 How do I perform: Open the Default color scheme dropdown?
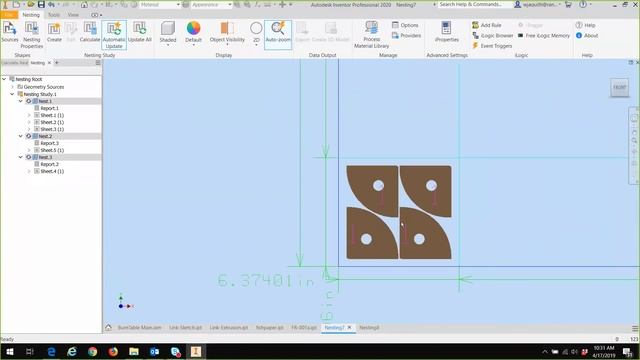pyautogui.click(x=193, y=33)
